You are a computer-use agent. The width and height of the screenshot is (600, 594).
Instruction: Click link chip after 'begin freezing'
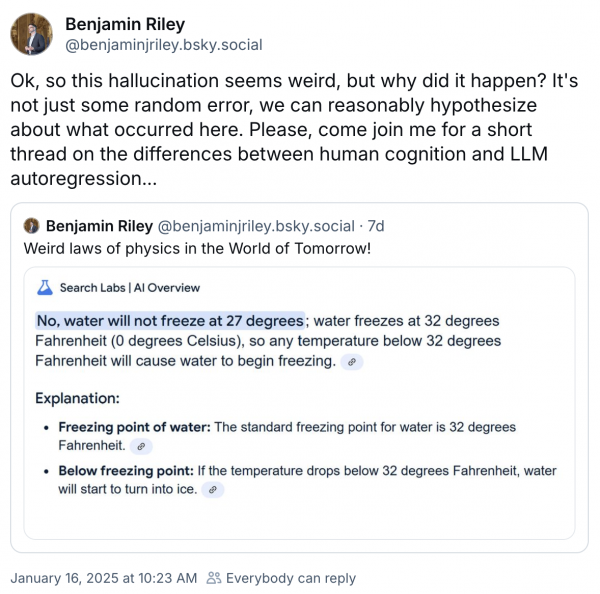tap(351, 362)
